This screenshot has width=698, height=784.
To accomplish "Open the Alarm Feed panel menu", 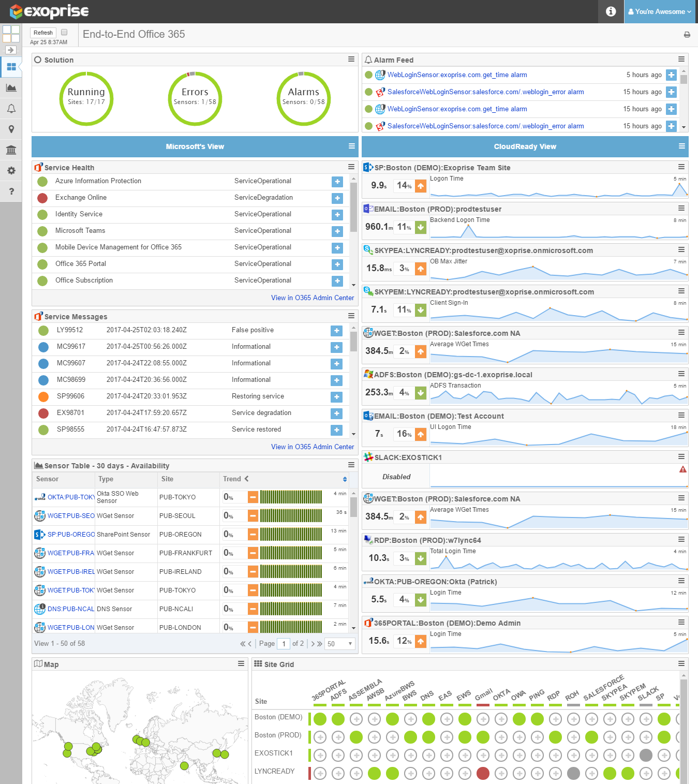I will 681,59.
